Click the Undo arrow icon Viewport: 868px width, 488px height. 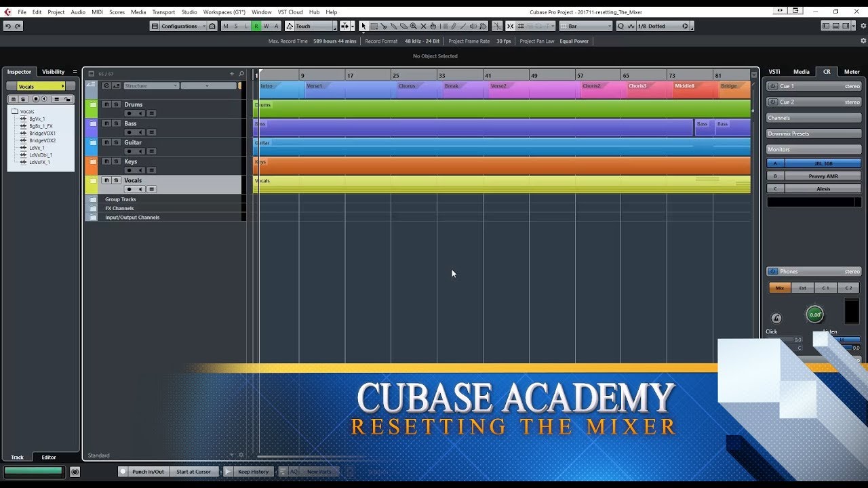click(7, 26)
